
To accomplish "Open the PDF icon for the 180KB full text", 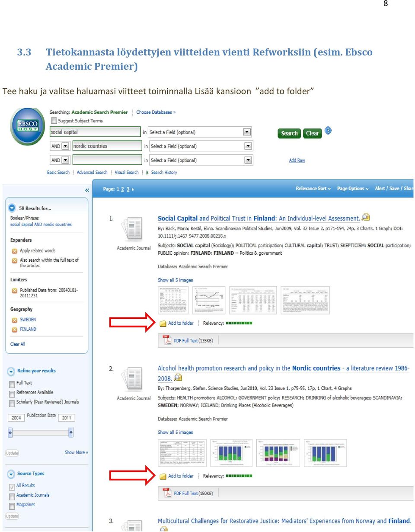I will point(167,493).
